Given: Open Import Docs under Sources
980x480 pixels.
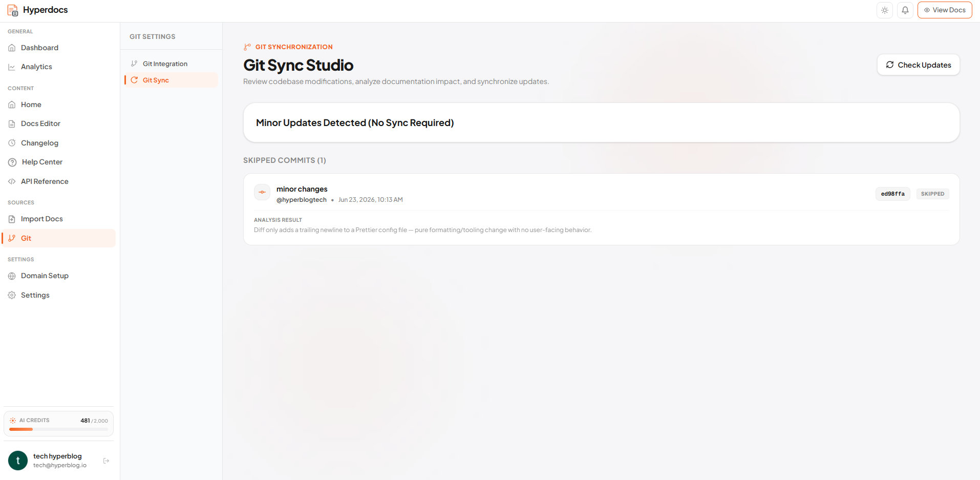Looking at the screenshot, I should pos(59,219).
